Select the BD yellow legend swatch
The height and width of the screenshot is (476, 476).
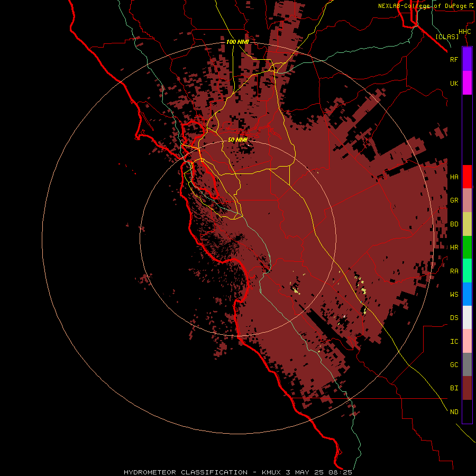[467, 224]
